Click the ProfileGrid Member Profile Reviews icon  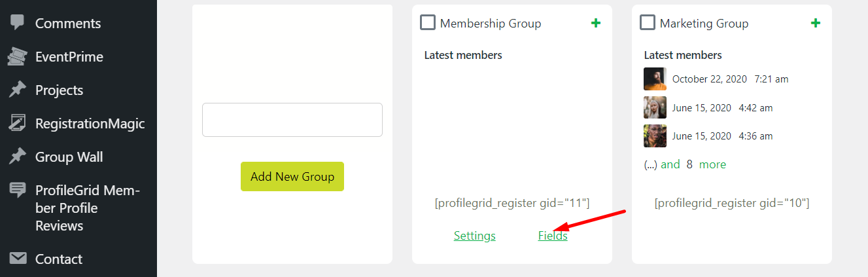(x=18, y=191)
